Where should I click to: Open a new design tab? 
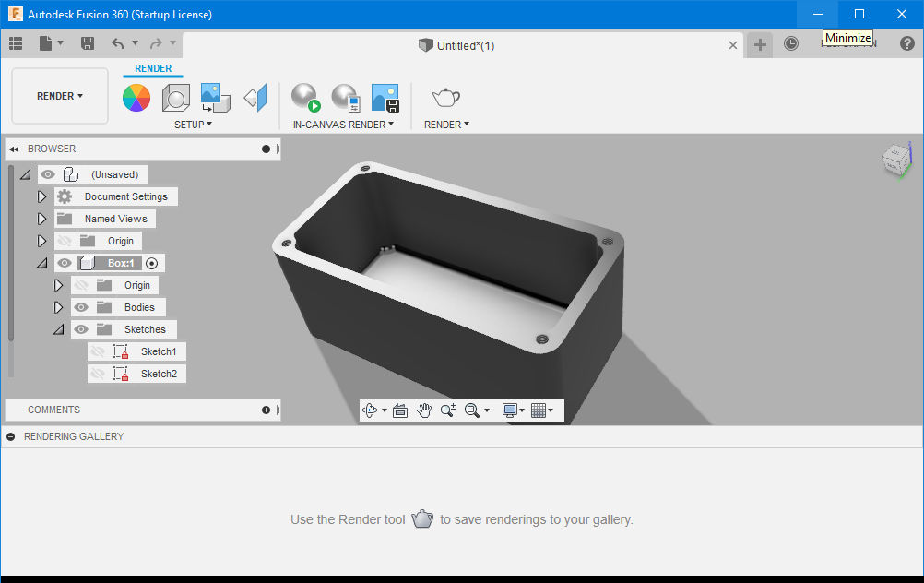point(760,44)
